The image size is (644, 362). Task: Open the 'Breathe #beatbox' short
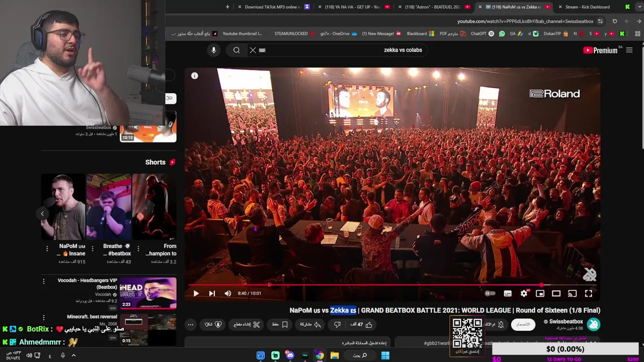[109, 207]
